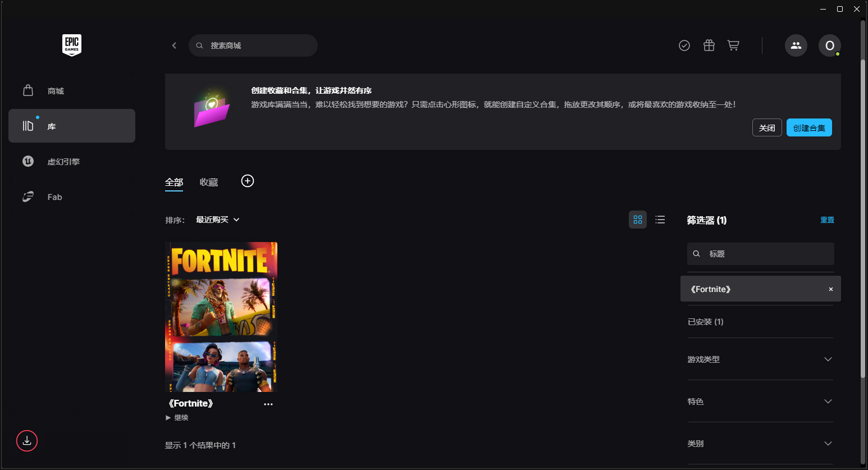Minimize the Epic Games window
The width and height of the screenshot is (868, 470).
tap(823, 9)
